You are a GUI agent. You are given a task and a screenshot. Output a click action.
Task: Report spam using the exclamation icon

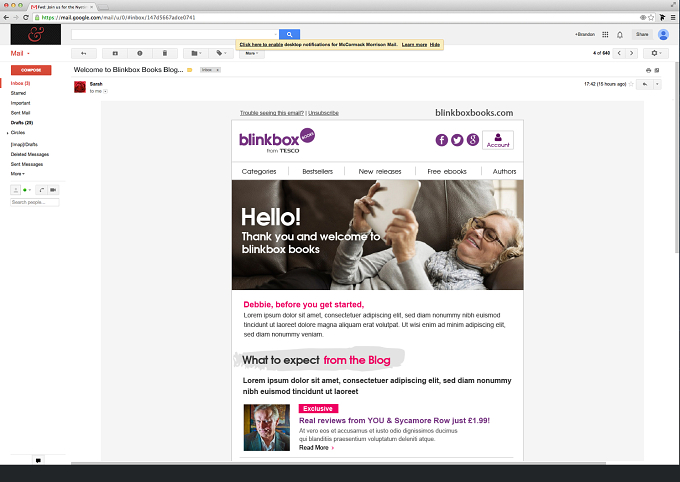point(140,53)
